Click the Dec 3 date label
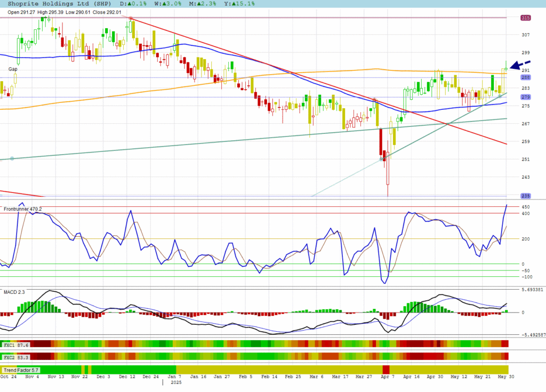The height and width of the screenshot is (392, 546). (103, 377)
